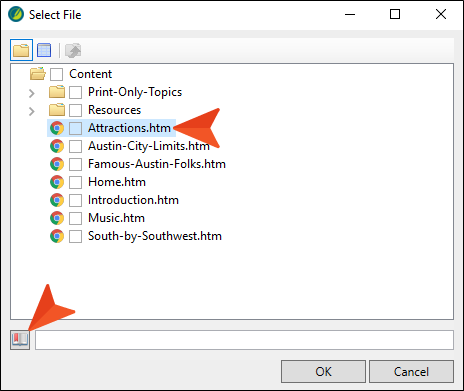Click the bookmark selector button
The width and height of the screenshot is (464, 391).
(20, 340)
